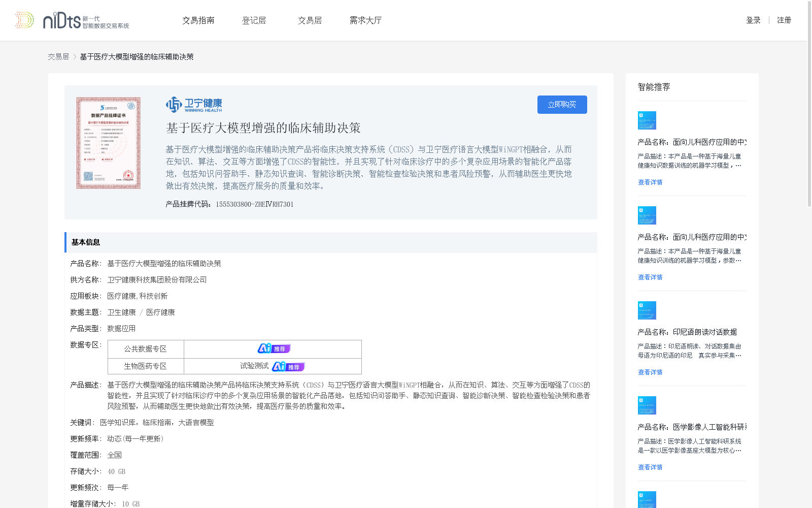Click the 试验测试 cell text
This screenshot has width=812, height=508.
pos(254,366)
